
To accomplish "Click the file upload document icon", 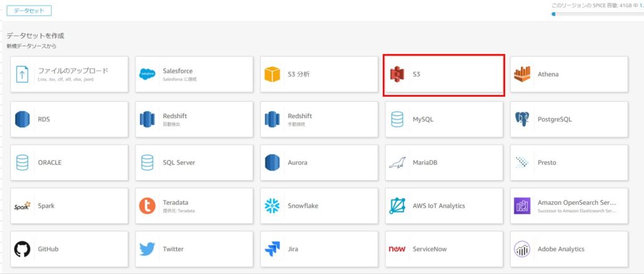I will [x=22, y=75].
